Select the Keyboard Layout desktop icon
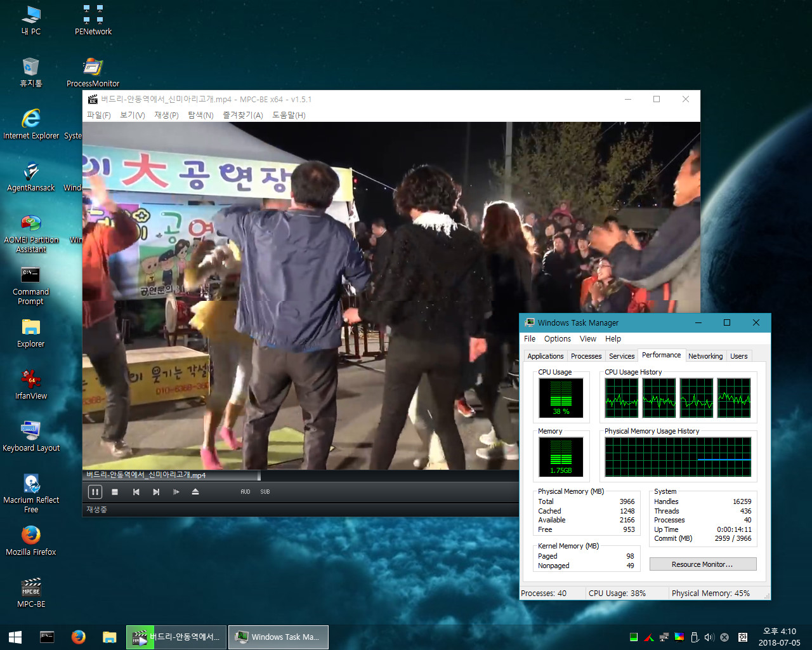This screenshot has height=650, width=812. pos(30,437)
